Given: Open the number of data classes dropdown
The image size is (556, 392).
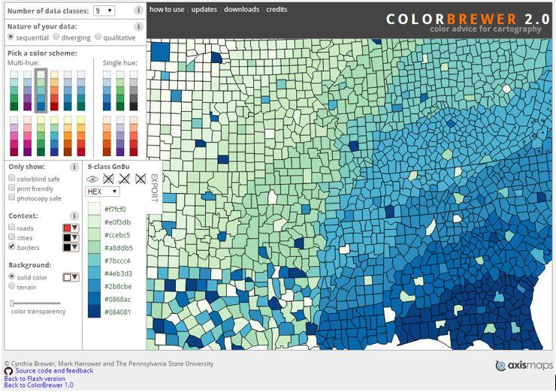Looking at the screenshot, I should (104, 11).
